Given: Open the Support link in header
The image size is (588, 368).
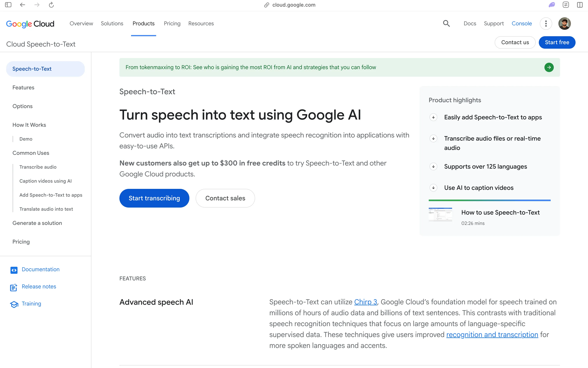Looking at the screenshot, I should coord(494,24).
